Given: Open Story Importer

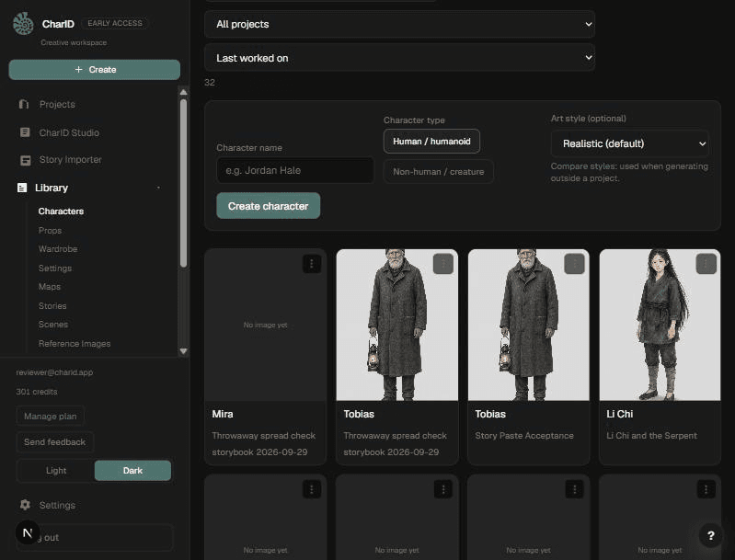Looking at the screenshot, I should click(70, 160).
